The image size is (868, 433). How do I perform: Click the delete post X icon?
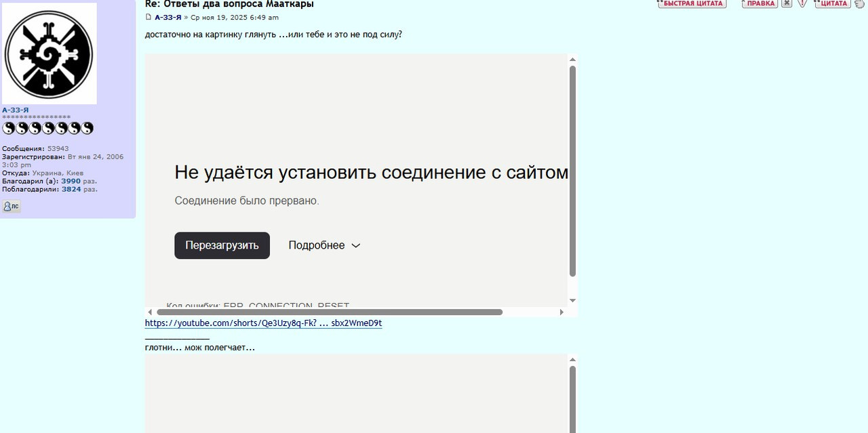tap(787, 3)
